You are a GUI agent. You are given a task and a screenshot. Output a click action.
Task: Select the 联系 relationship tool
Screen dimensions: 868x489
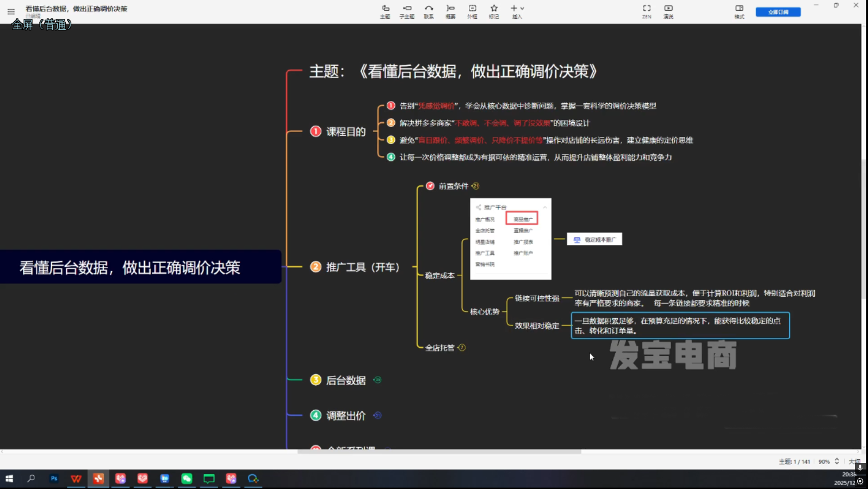[429, 11]
